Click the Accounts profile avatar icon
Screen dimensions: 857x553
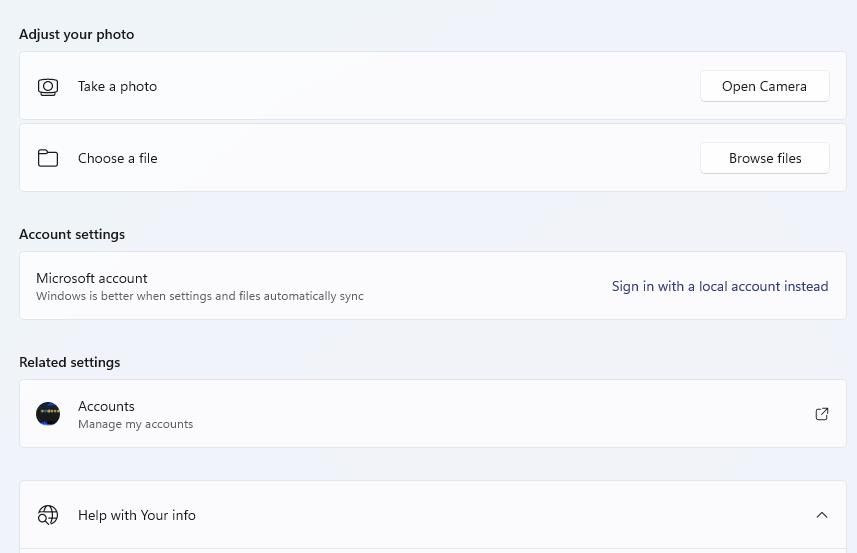click(48, 413)
